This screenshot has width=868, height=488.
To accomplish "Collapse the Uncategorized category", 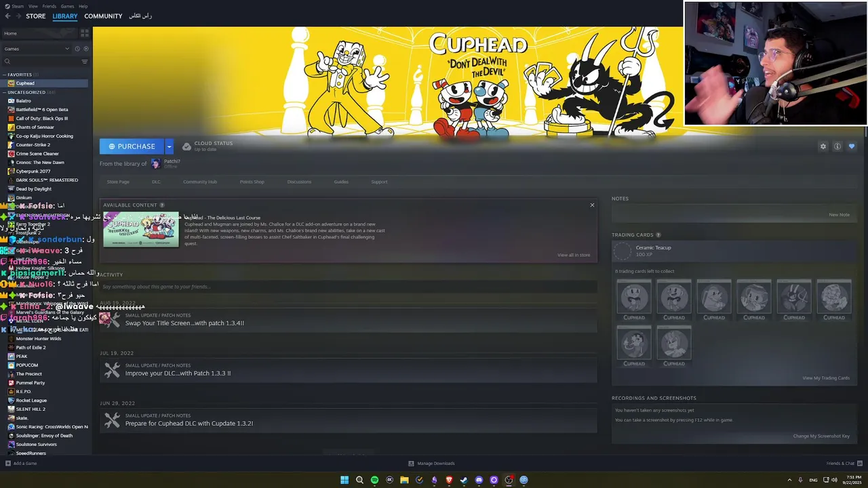I will pyautogui.click(x=4, y=92).
